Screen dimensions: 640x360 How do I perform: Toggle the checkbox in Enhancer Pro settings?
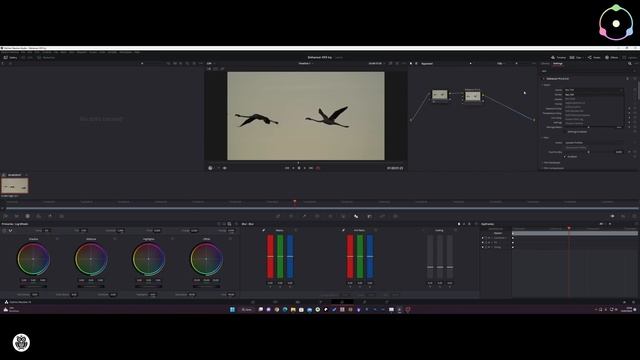[565, 157]
